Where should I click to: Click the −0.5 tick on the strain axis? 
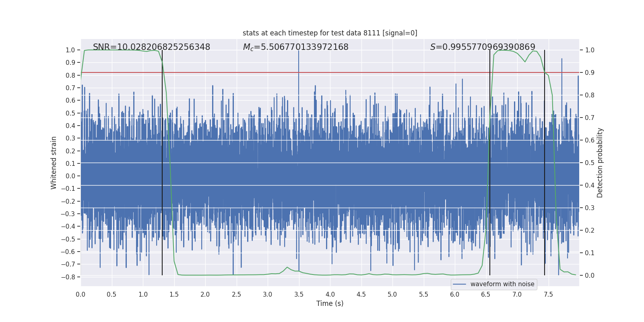[68, 239]
